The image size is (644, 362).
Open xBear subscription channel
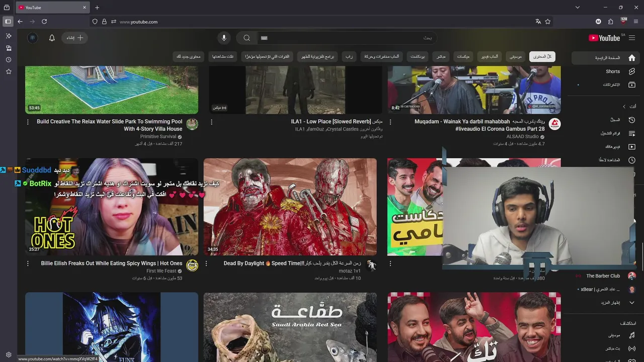606,289
